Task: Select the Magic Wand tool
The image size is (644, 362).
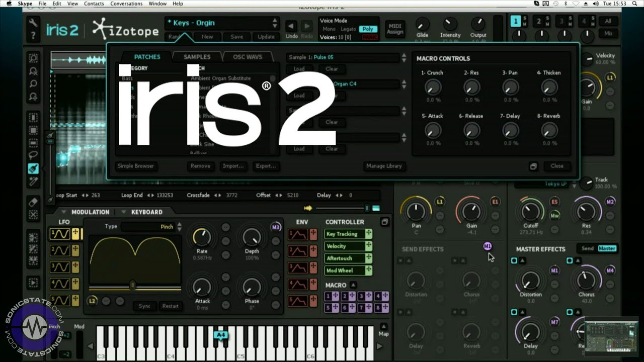Action: [33, 182]
